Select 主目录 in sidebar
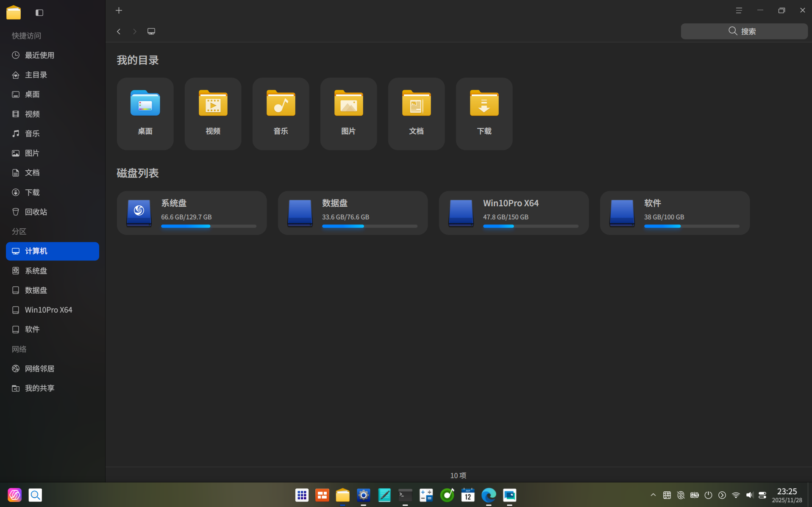Image resolution: width=812 pixels, height=507 pixels. pyautogui.click(x=53, y=75)
